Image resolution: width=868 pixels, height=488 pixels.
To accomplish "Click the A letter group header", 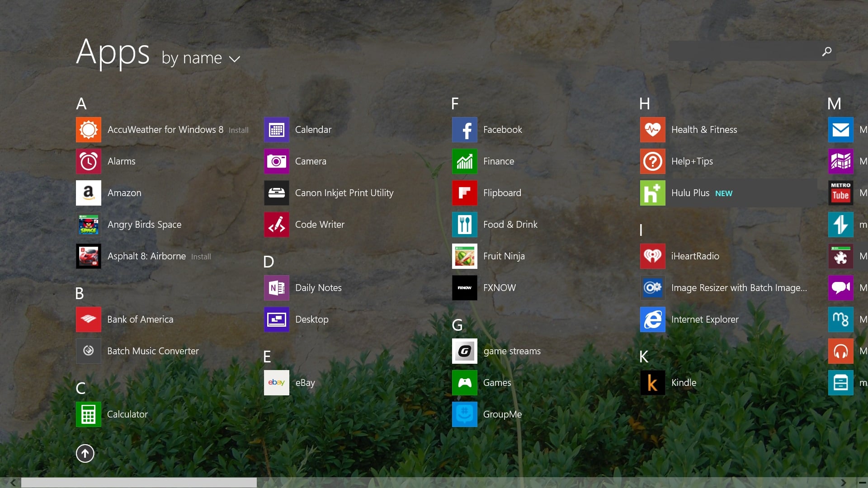I will tap(81, 104).
